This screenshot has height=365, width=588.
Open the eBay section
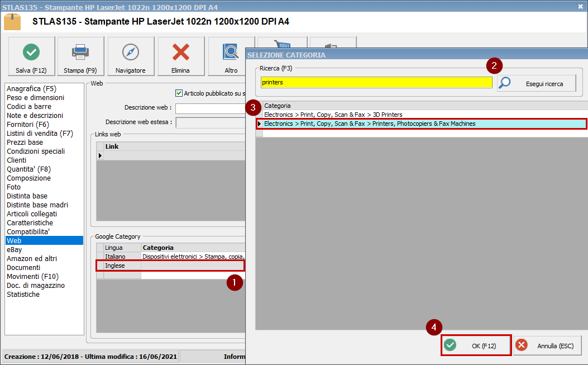[15, 250]
